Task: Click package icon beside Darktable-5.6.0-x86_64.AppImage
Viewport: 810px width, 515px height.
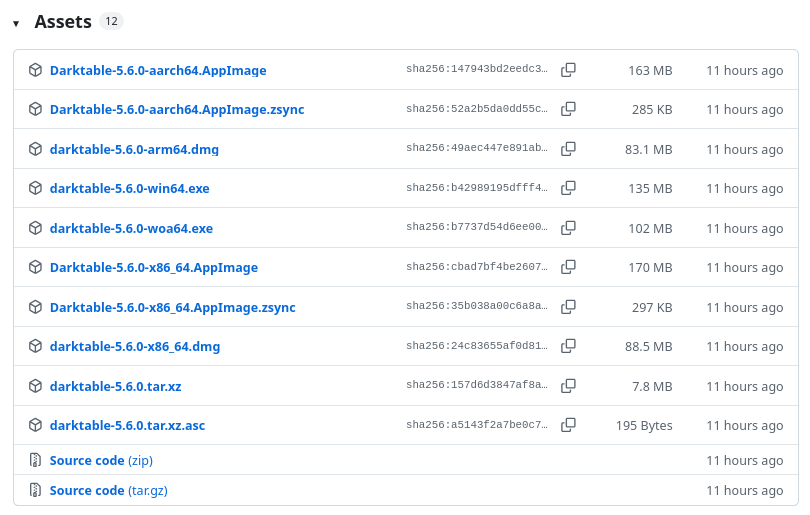Action: [35, 267]
